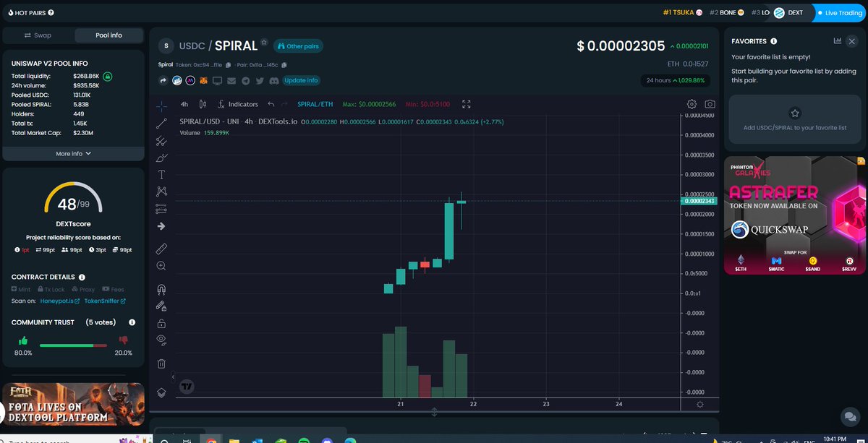Toggle lock all drawing tools
Viewport: 868px width, 443px height.
(161, 323)
